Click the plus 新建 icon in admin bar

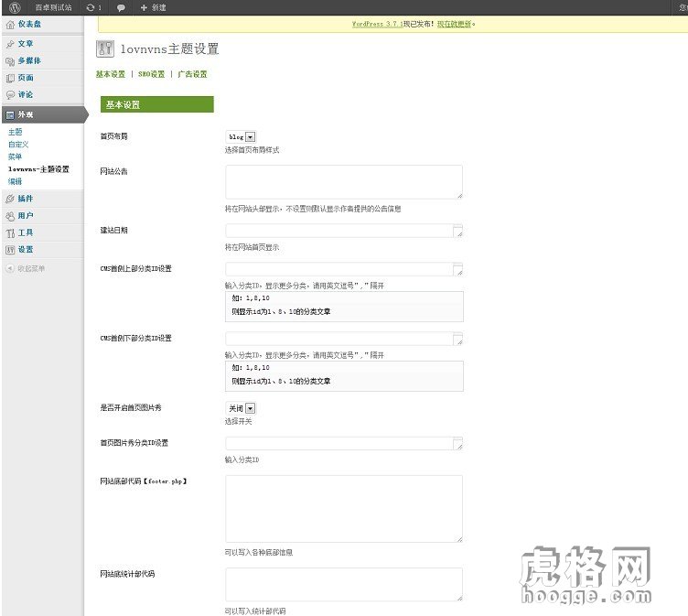(x=144, y=7)
